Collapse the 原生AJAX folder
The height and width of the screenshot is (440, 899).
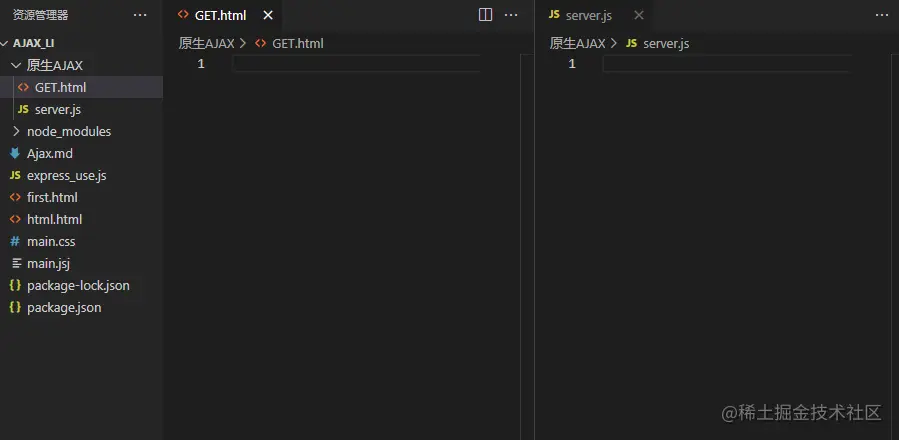tap(81, 65)
